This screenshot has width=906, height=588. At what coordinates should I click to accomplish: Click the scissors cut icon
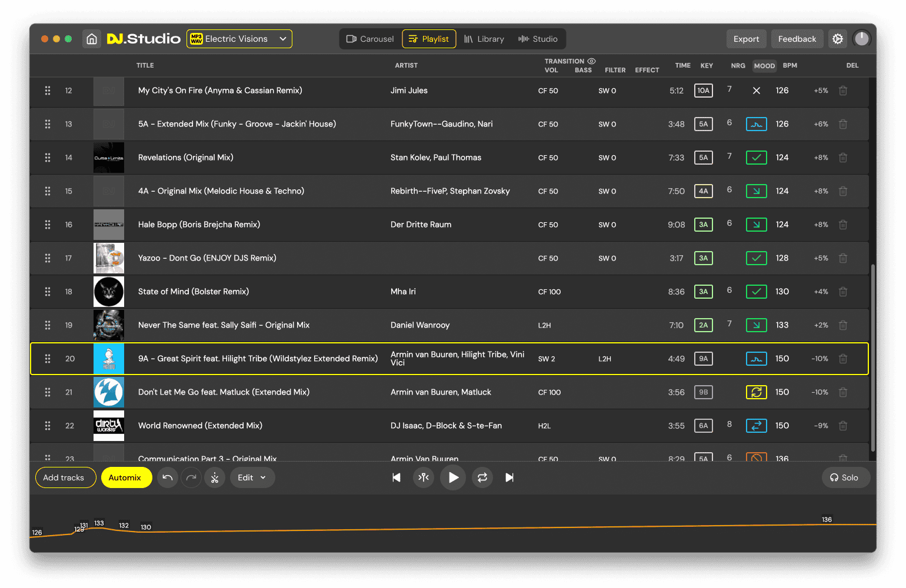(x=215, y=477)
